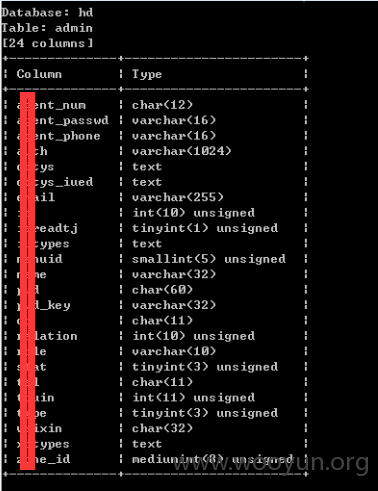The image size is (378, 491).
Task: Click the 'Column' table header
Action: pyautogui.click(x=39, y=74)
